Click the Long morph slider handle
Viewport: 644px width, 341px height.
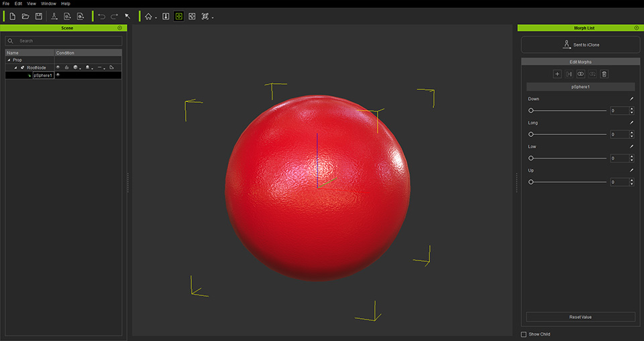click(x=531, y=134)
